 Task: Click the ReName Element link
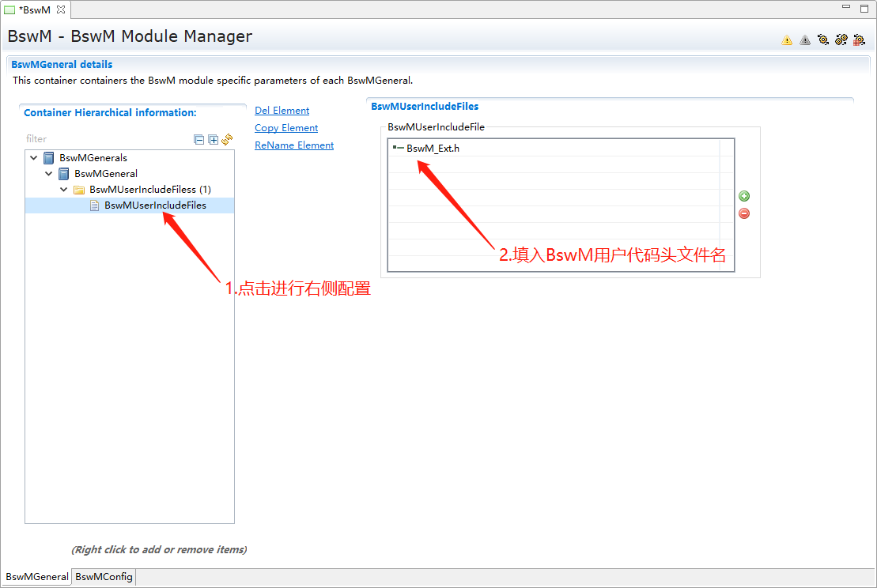coord(294,145)
